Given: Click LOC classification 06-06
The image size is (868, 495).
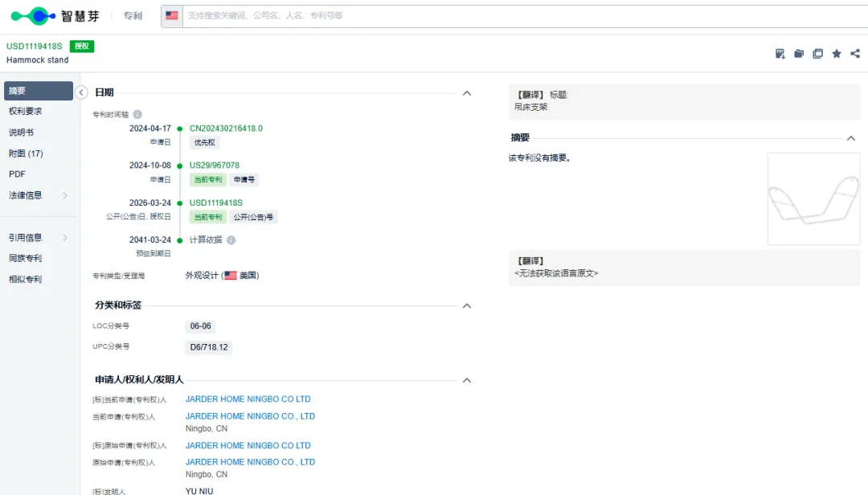Looking at the screenshot, I should (x=200, y=326).
